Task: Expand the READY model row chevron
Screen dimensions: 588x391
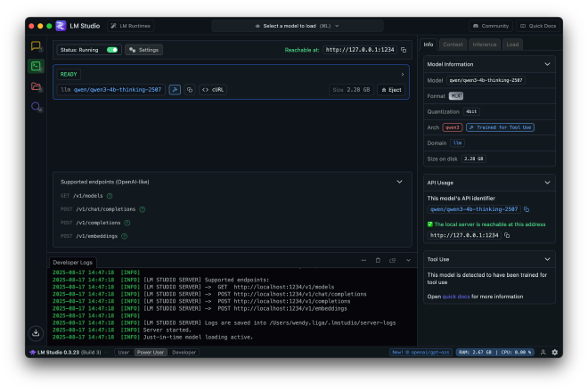Action: tap(403, 74)
